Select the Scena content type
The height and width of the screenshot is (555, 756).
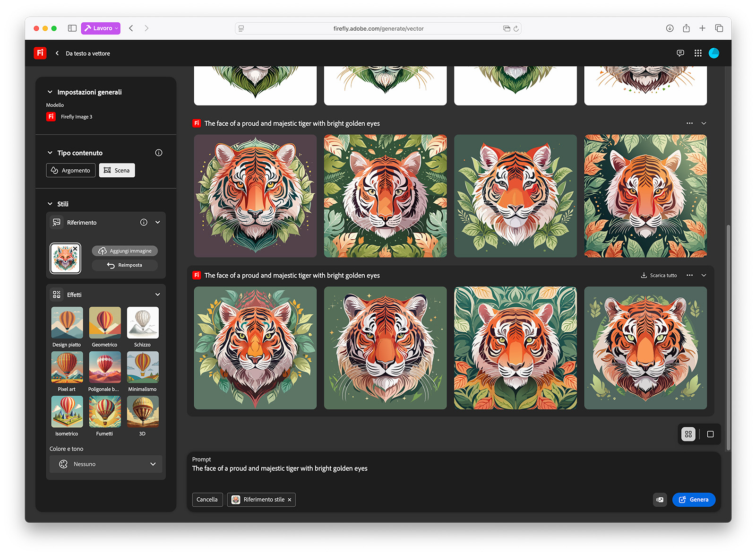point(117,170)
